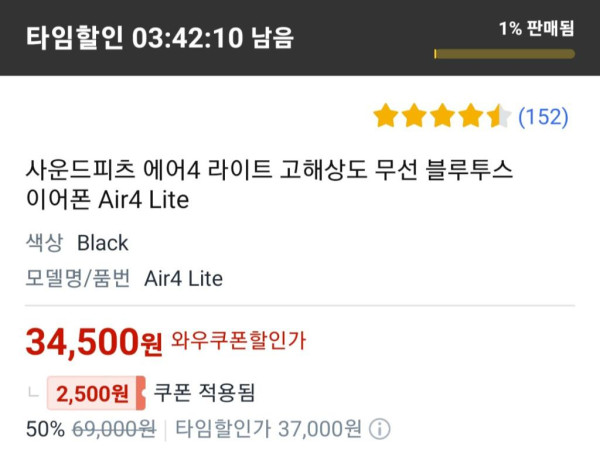Click the second yellow rating star

(414, 116)
